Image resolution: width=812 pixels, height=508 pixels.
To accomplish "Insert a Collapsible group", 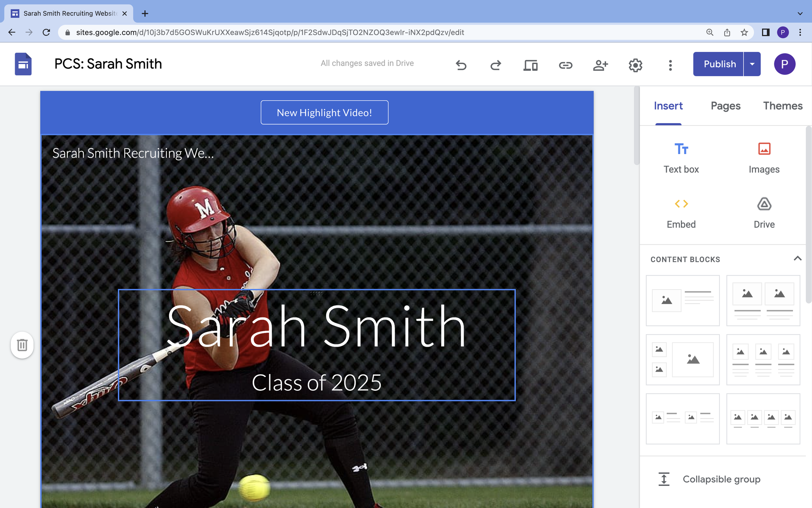I will (x=721, y=479).
